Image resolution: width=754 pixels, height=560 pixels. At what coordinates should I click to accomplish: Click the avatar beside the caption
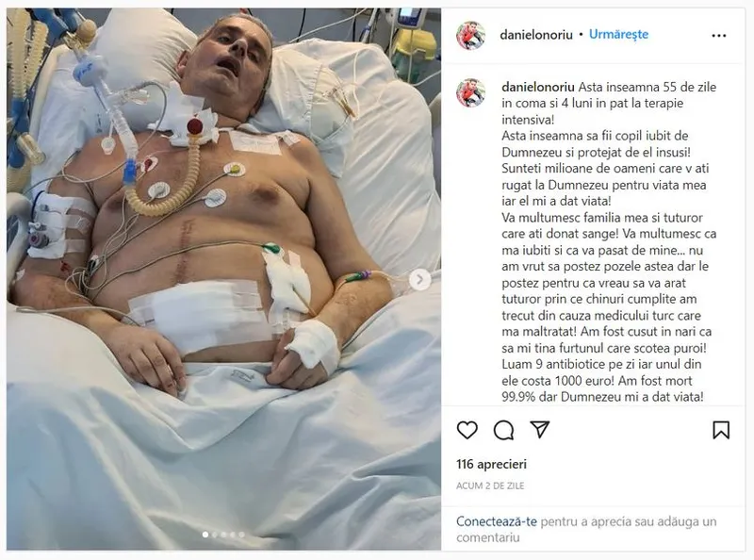[x=470, y=92]
